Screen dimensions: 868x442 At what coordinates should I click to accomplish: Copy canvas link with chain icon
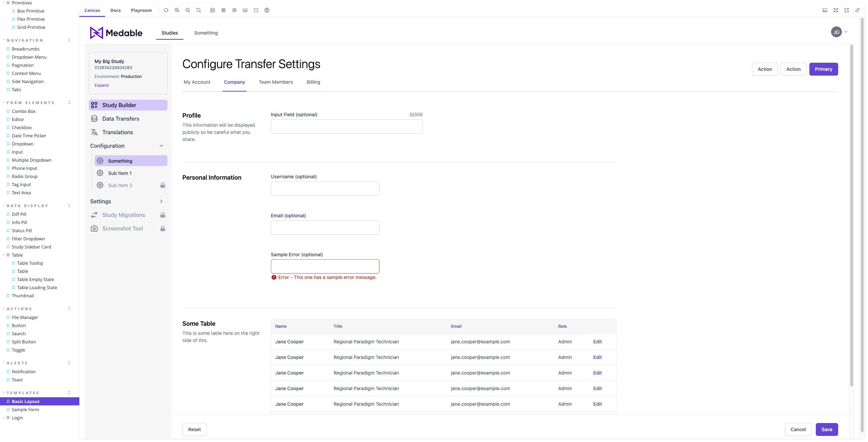[857, 10]
